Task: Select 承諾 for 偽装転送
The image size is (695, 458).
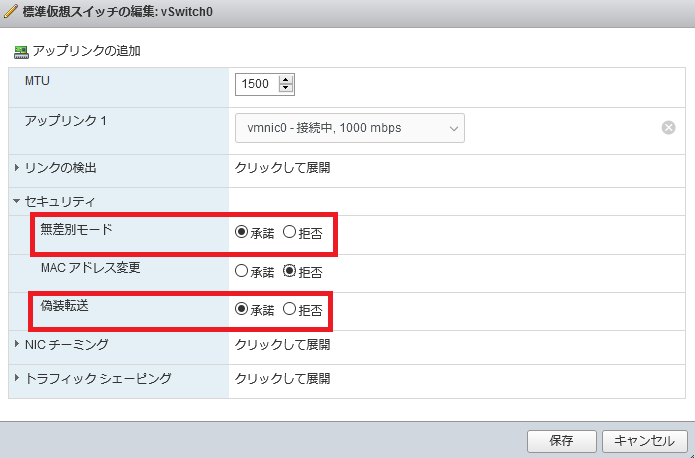Action: click(x=241, y=309)
